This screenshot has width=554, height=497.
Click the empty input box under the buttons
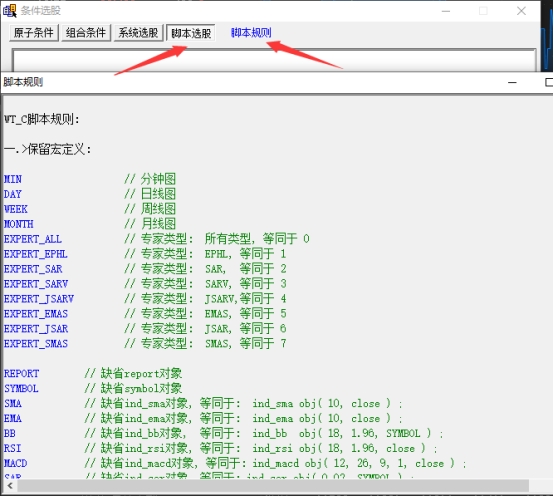274,60
